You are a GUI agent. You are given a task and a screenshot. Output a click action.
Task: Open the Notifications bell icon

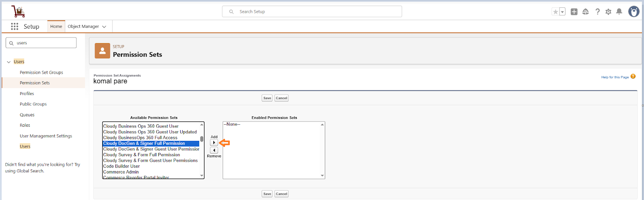619,12
